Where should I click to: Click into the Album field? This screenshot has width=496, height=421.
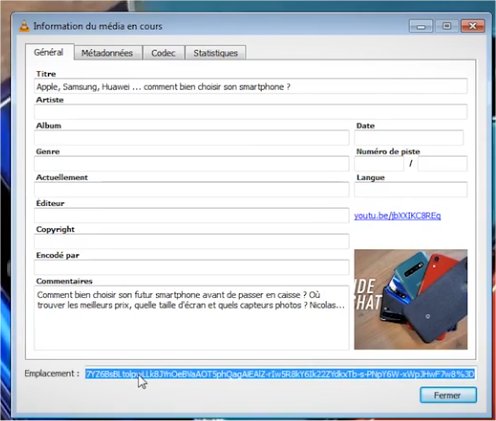point(192,138)
